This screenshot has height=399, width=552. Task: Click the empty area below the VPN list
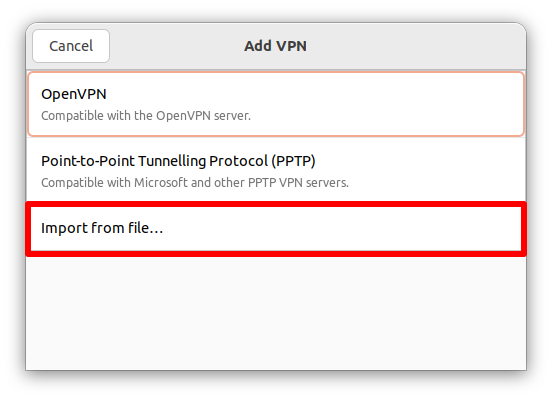[276, 313]
